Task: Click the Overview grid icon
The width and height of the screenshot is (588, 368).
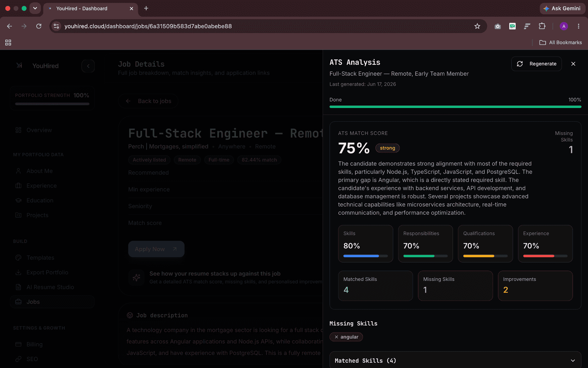Action: pyautogui.click(x=18, y=130)
